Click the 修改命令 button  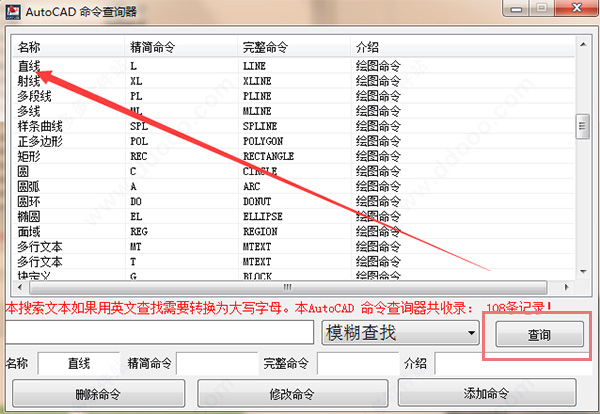point(292,393)
